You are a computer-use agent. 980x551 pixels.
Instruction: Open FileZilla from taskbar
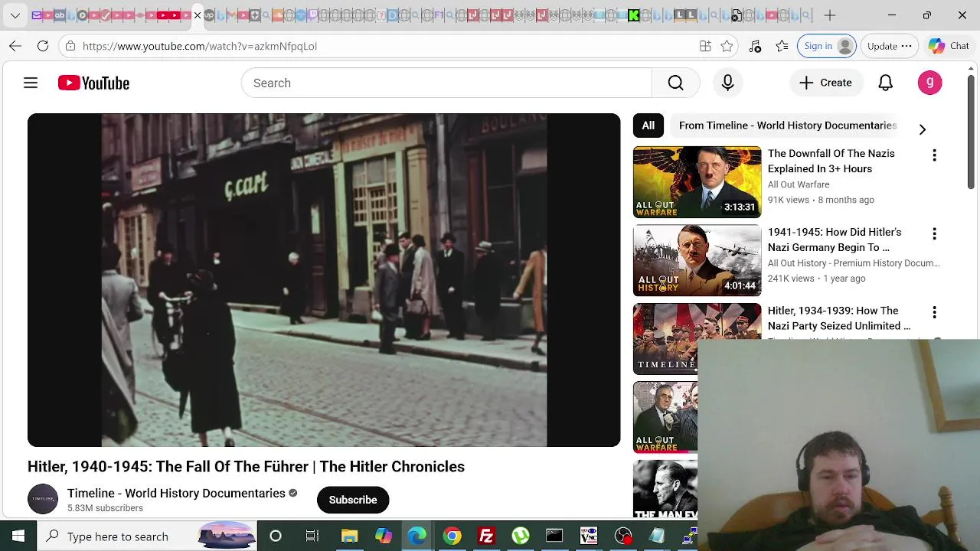[x=486, y=536]
